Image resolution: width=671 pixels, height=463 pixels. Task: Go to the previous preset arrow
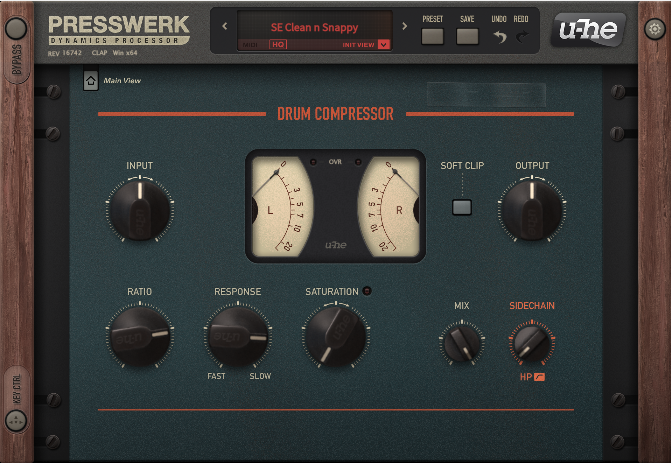225,26
